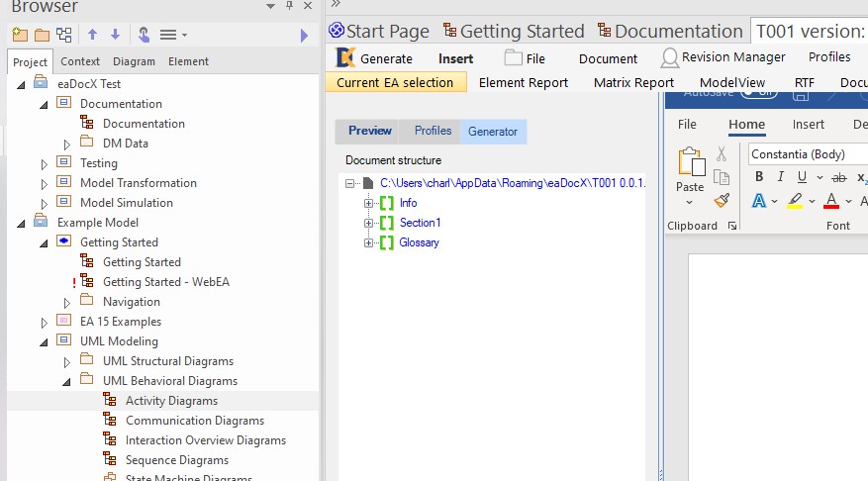Select the Sequence Diagrams item
The width and height of the screenshot is (868, 481).
[x=176, y=460]
